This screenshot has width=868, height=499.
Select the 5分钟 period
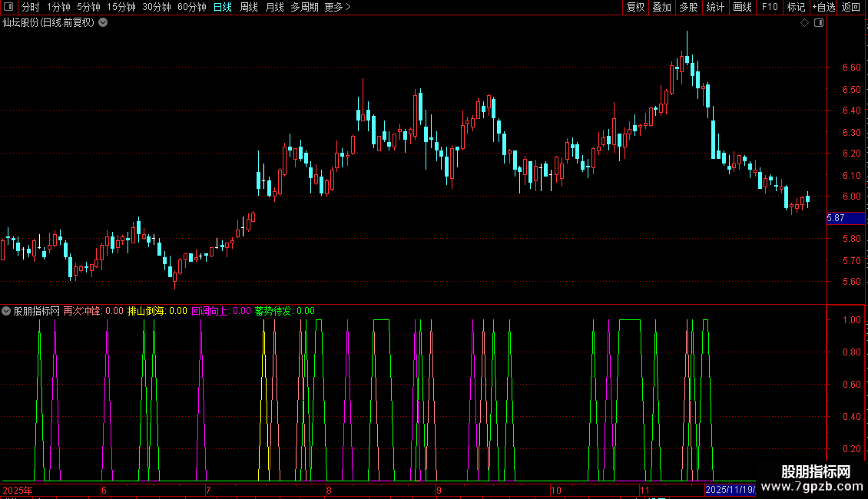click(x=88, y=7)
